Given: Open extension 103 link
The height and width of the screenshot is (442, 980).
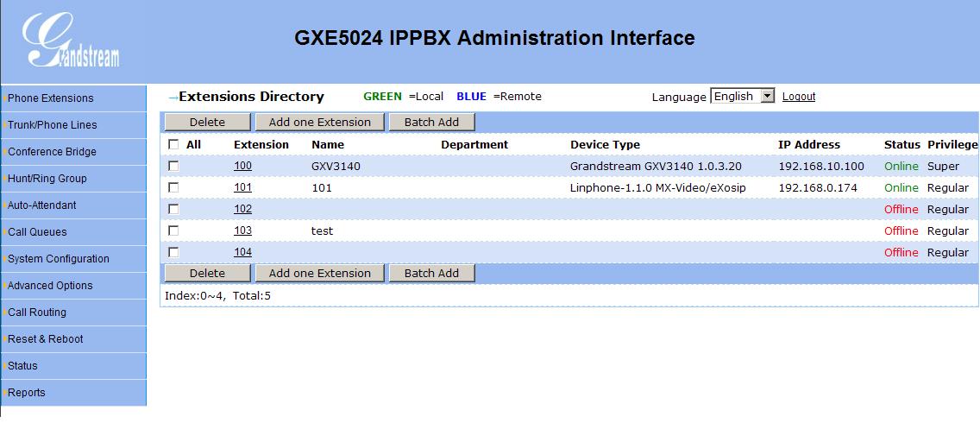Looking at the screenshot, I should point(243,230).
